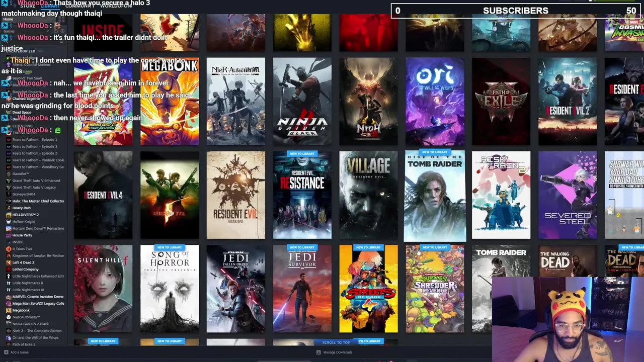
Task: Open the Path of Exile 2 cover tile
Action: [x=501, y=101]
